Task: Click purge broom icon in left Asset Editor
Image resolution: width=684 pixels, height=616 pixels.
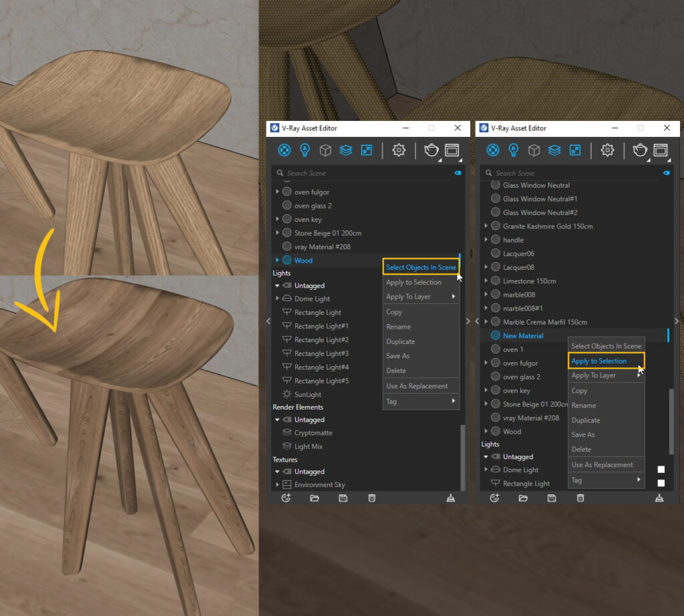Action: coord(452,498)
